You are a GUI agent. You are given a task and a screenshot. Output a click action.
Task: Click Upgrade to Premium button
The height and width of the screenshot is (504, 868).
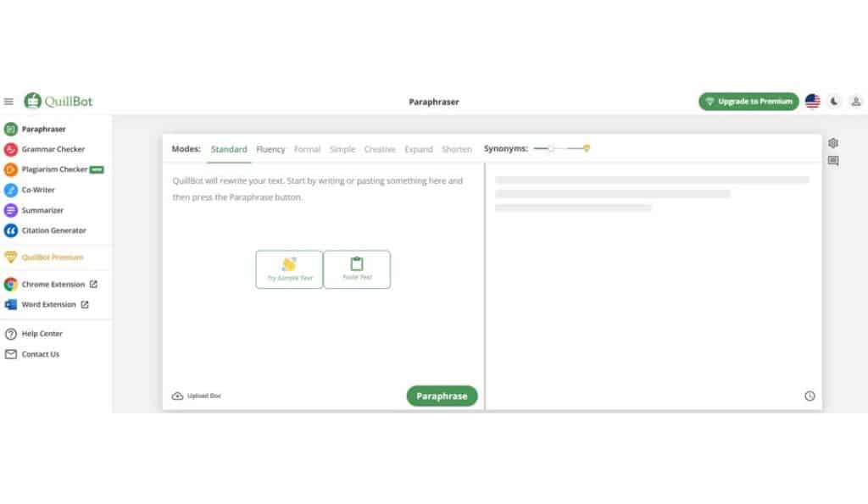[748, 102]
